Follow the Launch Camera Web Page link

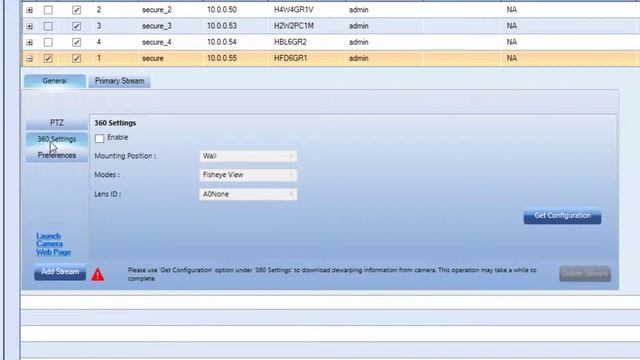[x=53, y=244]
